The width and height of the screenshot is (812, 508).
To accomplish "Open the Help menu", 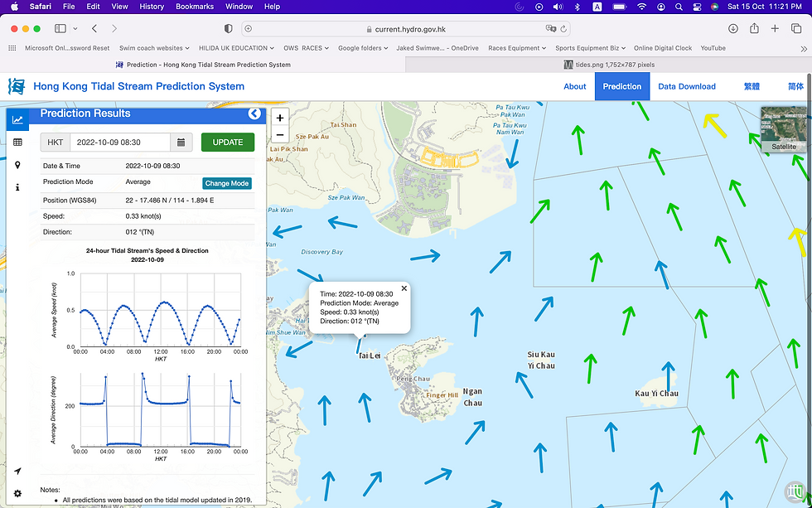I will [272, 7].
